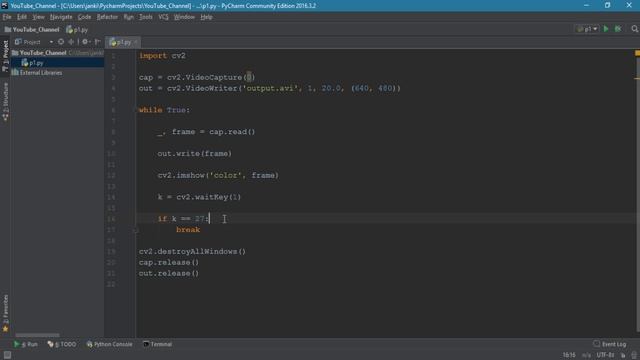Click the 'break' keyword
Screen dimensions: 640x360
[188, 230]
